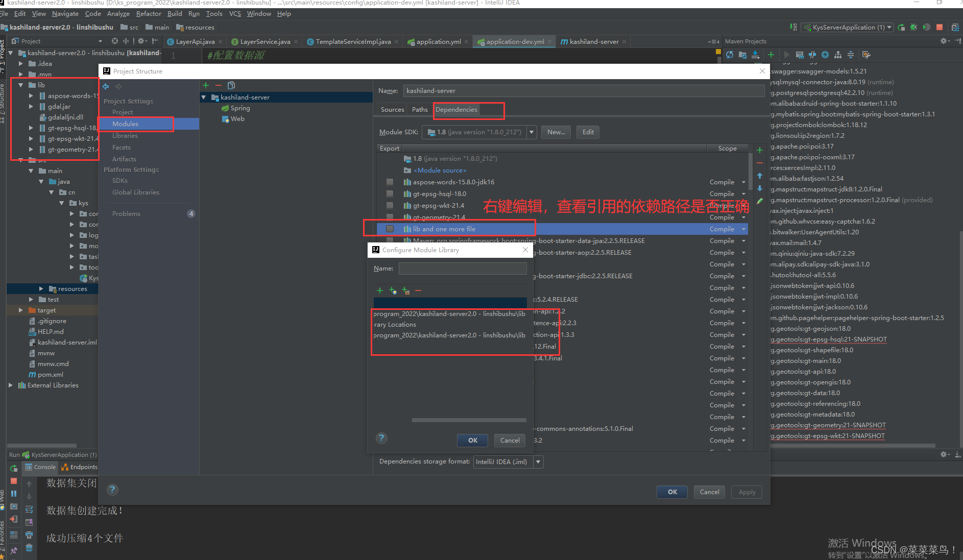963x560 pixels.
Task: Click Maven Download Sources icon
Action: pos(755,55)
